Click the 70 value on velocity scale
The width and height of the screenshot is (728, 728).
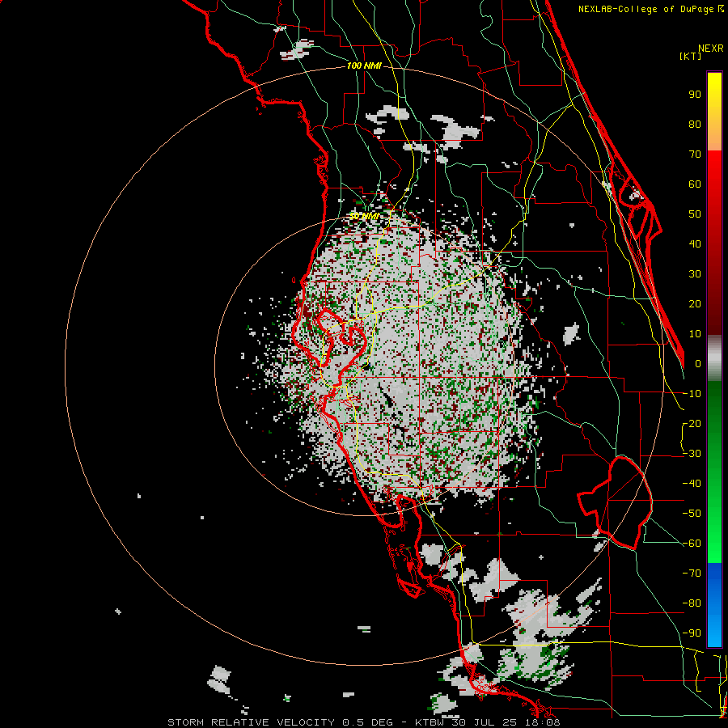point(695,154)
